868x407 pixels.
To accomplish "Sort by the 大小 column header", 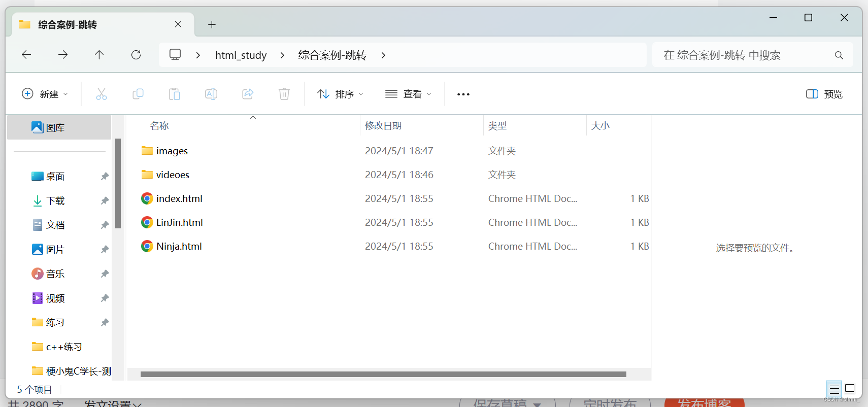I will tap(600, 126).
